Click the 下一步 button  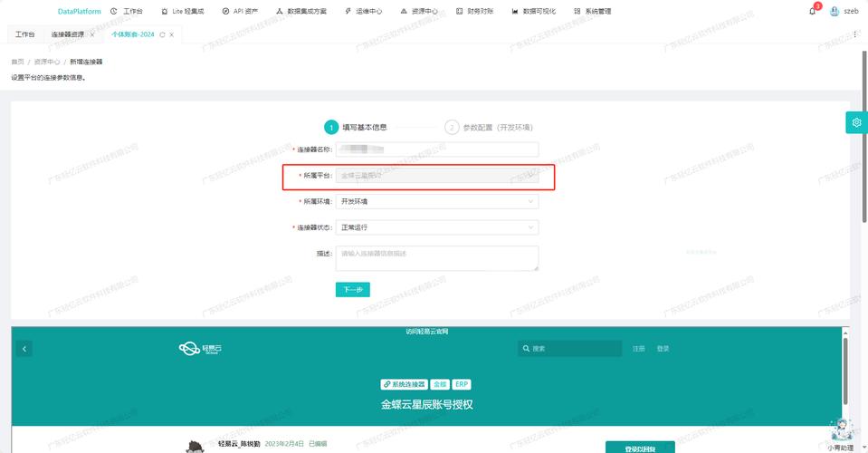coord(353,290)
